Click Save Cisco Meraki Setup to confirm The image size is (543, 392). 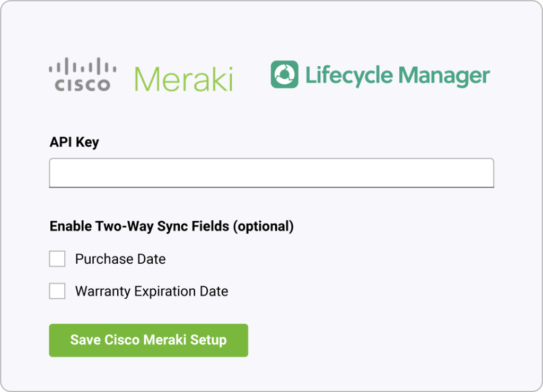(x=148, y=340)
